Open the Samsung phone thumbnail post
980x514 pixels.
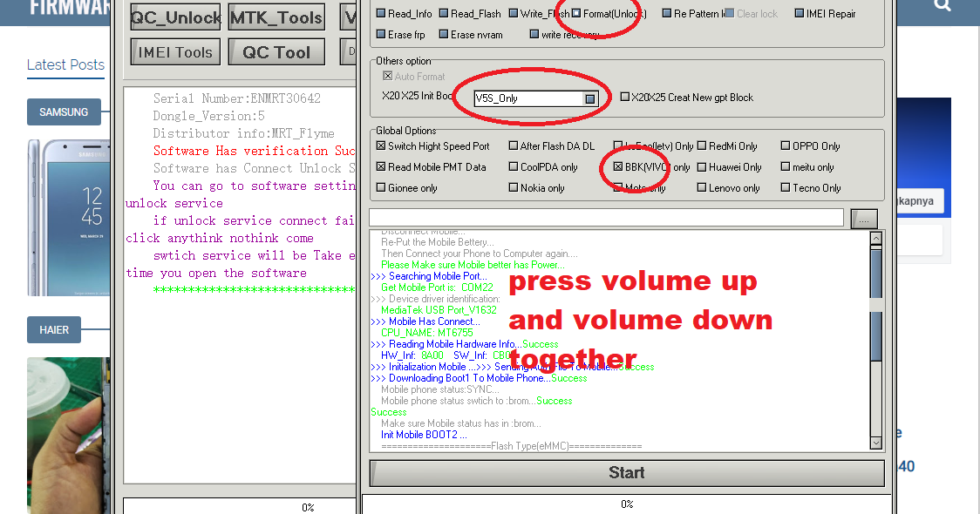69,218
